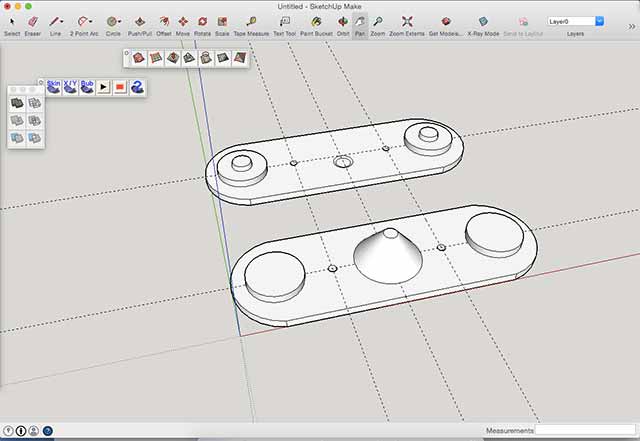640x441 pixels.
Task: Start the plugin play button
Action: click(103, 87)
